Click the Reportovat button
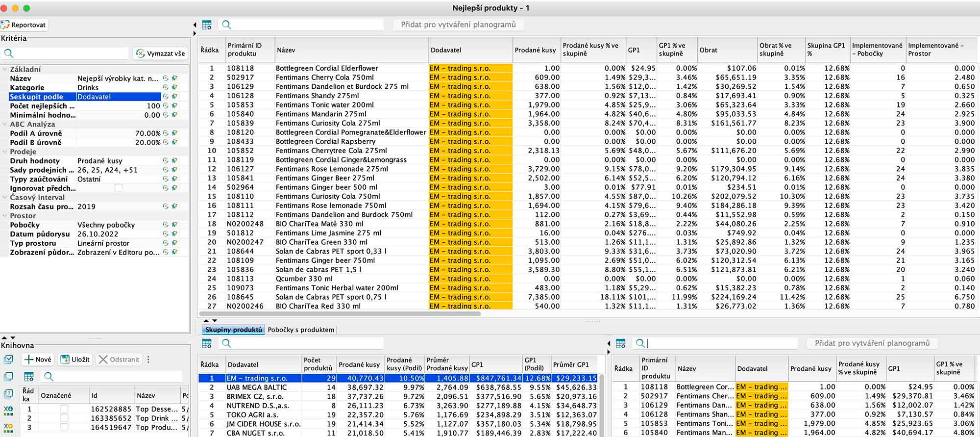The width and height of the screenshot is (980, 437). (x=24, y=25)
